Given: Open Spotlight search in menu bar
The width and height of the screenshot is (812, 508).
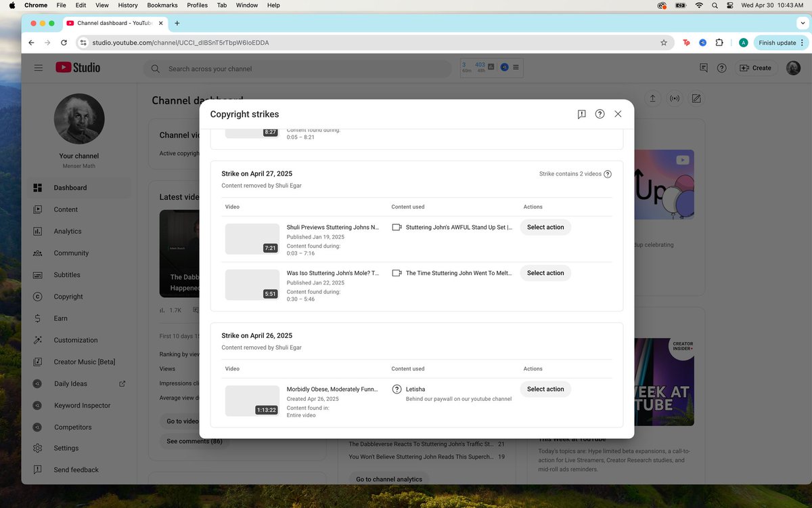Looking at the screenshot, I should click(715, 5).
